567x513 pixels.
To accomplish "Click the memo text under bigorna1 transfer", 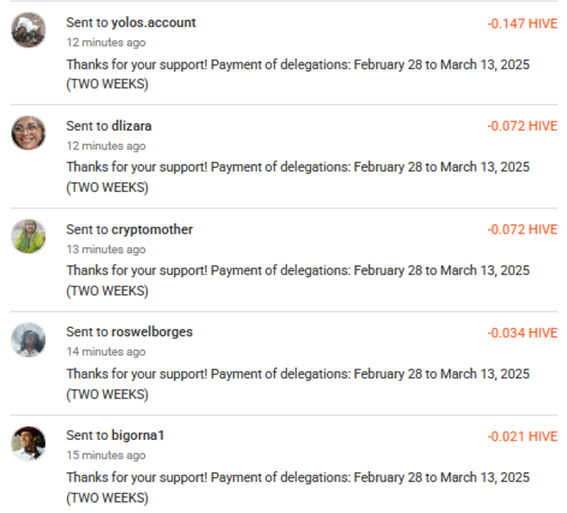I will pyautogui.click(x=298, y=487).
